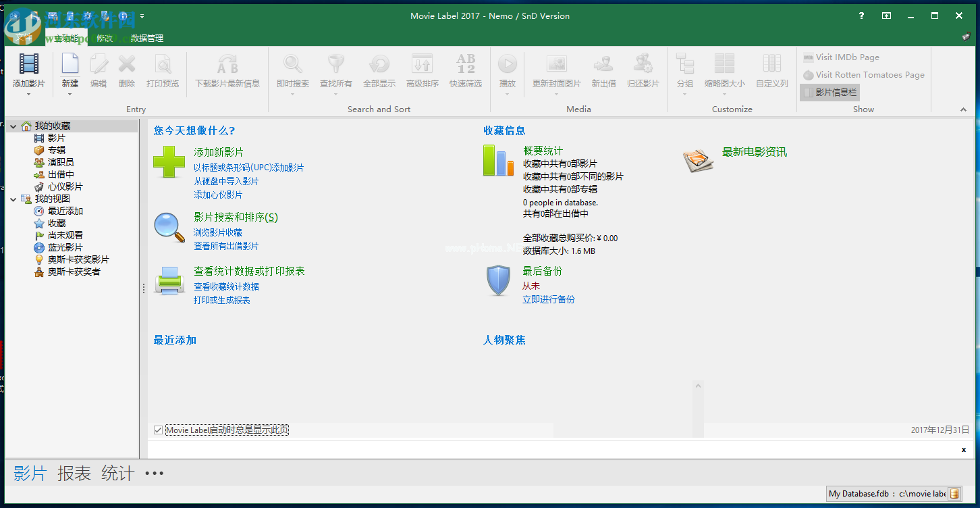This screenshot has width=980, height=508.
Task: Click the 自定义列 customize columns icon
Action: [771, 64]
